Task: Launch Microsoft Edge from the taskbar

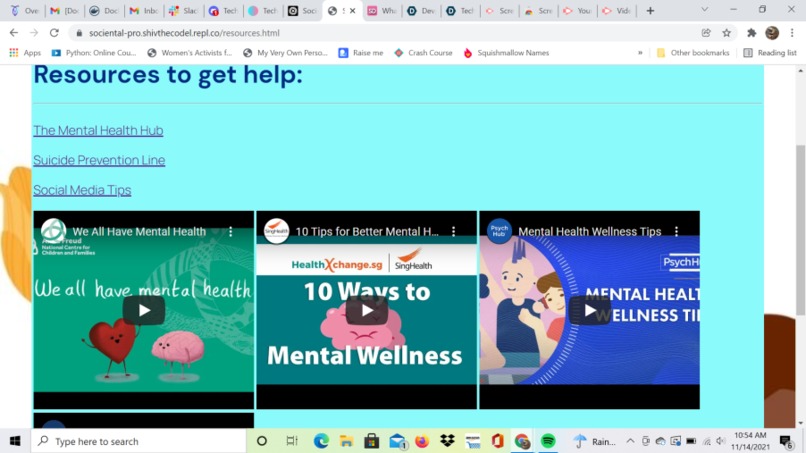Action: tap(321, 441)
